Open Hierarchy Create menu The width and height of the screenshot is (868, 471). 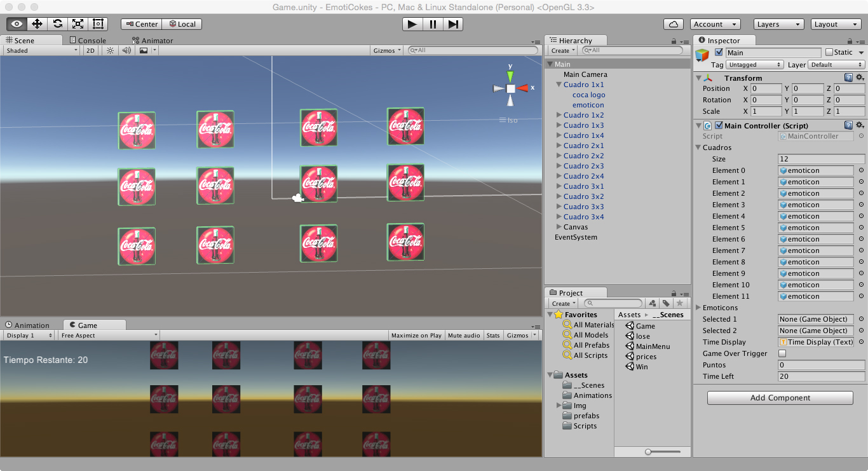pyautogui.click(x=563, y=50)
